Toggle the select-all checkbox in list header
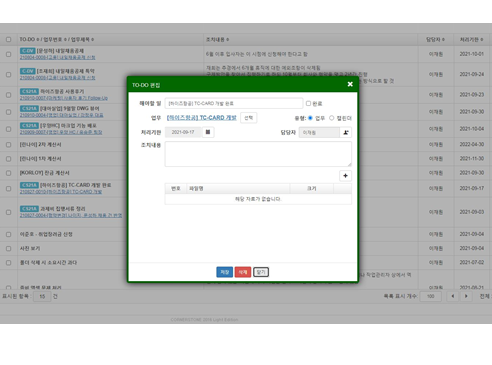Screen dimensions: 492x365 tap(9, 40)
